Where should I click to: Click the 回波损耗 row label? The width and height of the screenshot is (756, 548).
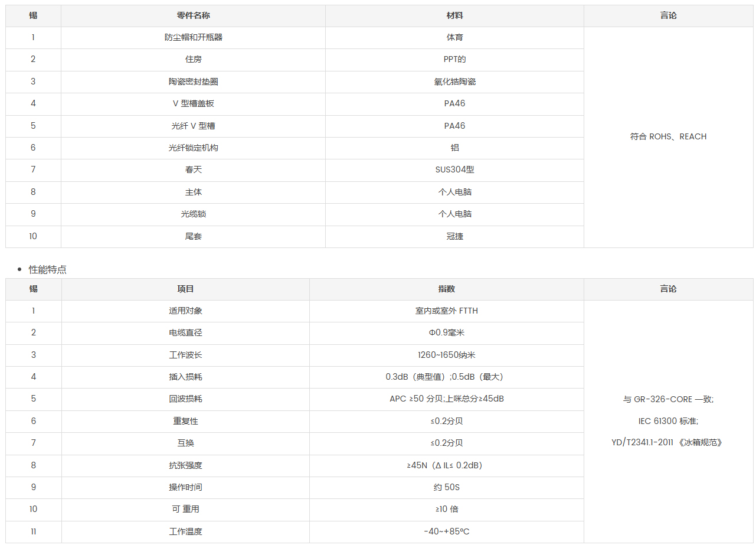coord(185,399)
